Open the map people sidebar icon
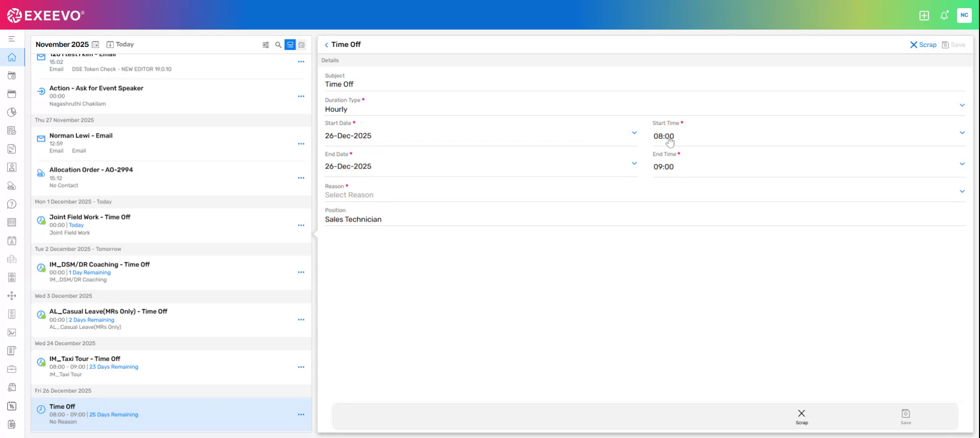This screenshot has width=980, height=438. (12, 259)
